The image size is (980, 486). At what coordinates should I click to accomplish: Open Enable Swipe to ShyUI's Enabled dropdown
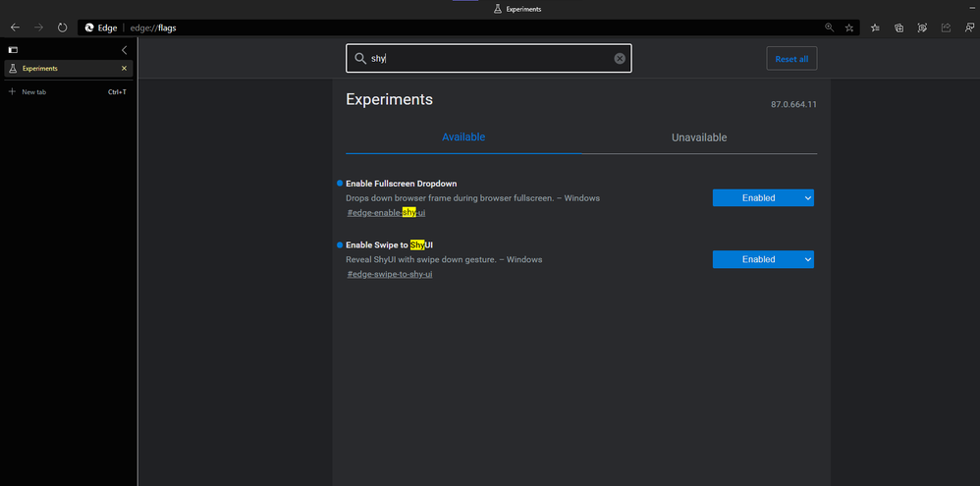pyautogui.click(x=763, y=259)
